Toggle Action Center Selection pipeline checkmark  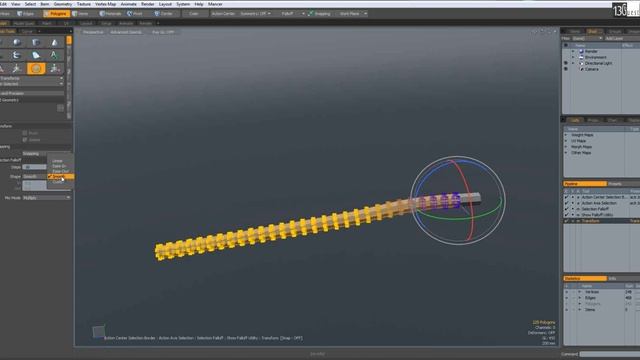pos(566,197)
